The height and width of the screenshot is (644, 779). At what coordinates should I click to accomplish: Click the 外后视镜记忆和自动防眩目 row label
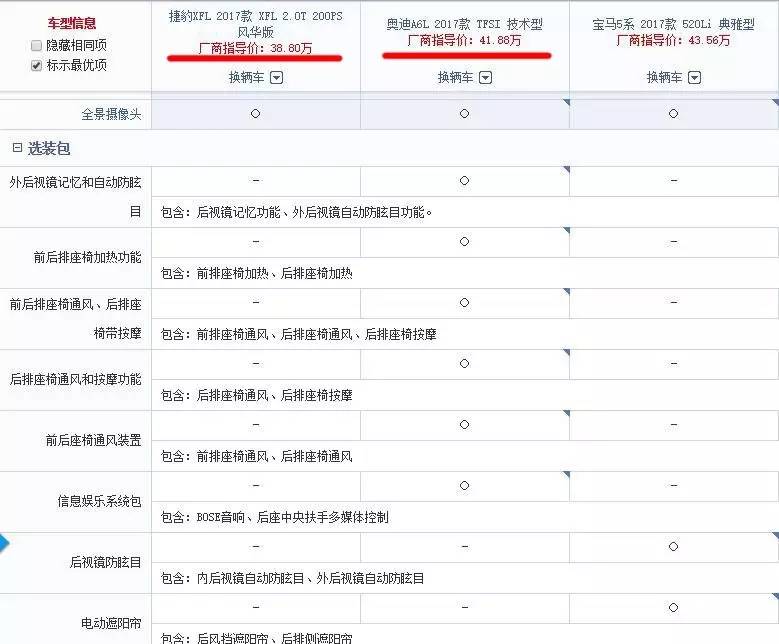coord(76,197)
